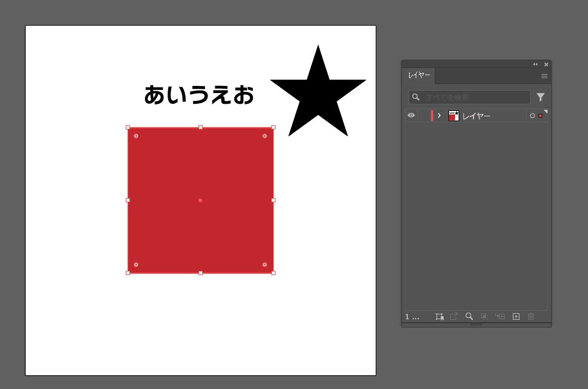Expand the レイヤー layer chevron
The width and height of the screenshot is (588, 389).
pyautogui.click(x=439, y=116)
